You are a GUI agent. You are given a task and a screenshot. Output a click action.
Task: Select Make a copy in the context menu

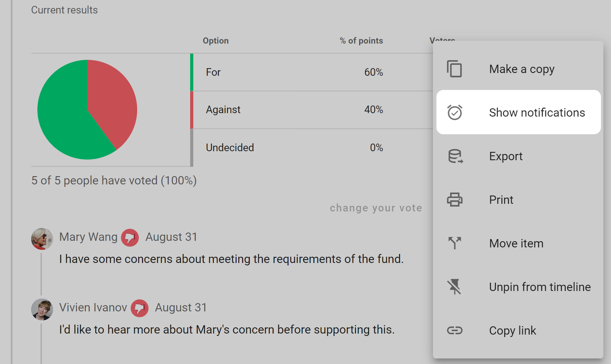pyautogui.click(x=522, y=69)
